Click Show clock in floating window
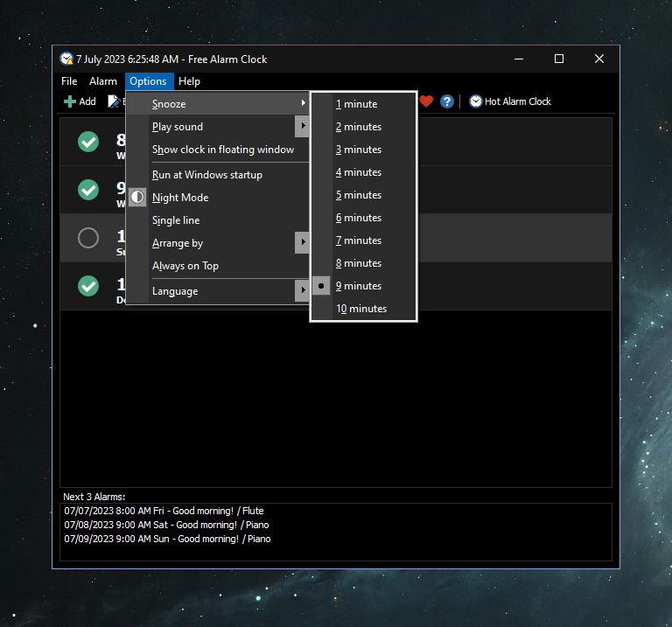The height and width of the screenshot is (627, 672). [x=218, y=150]
